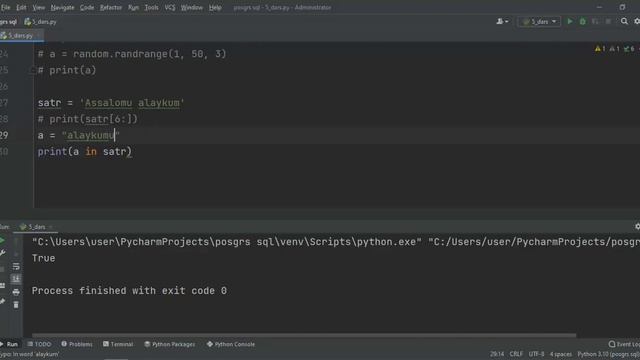Click the 29:14 cursor position indicator
This screenshot has width=640, height=360.
(497, 354)
